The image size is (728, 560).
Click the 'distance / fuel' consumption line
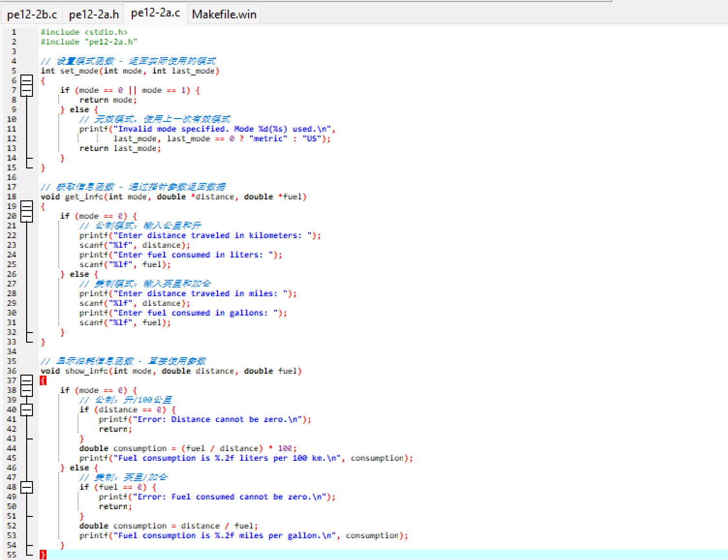pos(169,526)
